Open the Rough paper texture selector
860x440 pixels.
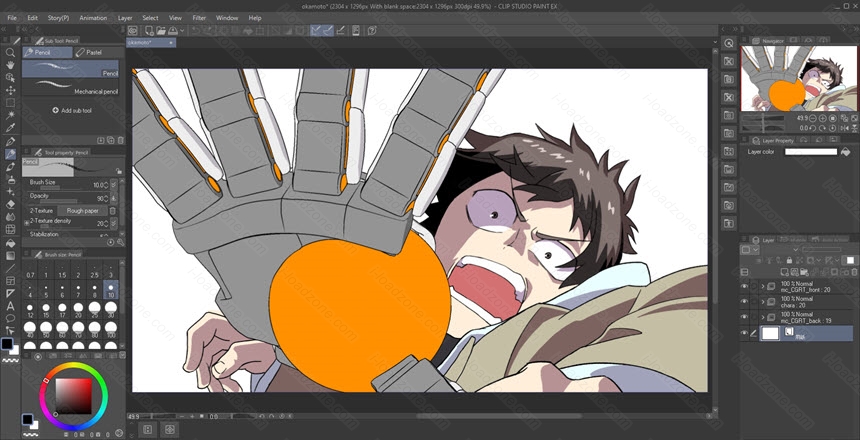coord(83,211)
